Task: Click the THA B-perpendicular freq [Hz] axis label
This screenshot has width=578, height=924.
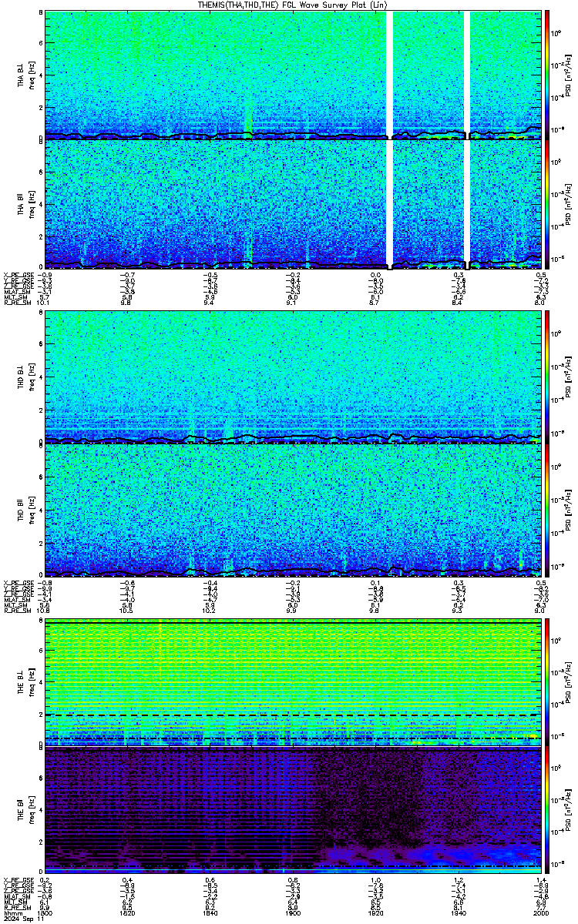Action: click(x=31, y=74)
